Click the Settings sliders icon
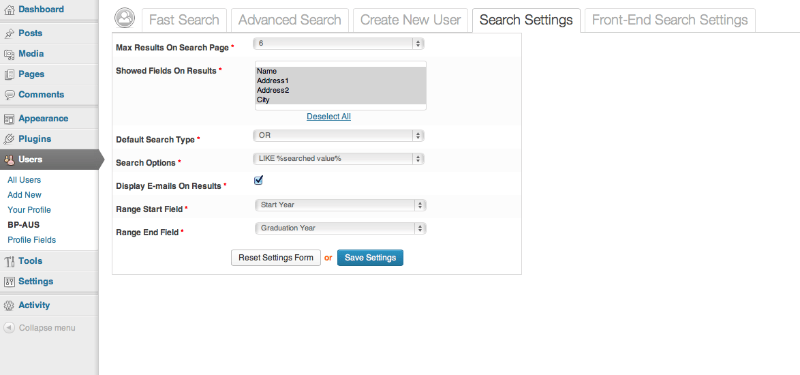The width and height of the screenshot is (800, 375). tap(9, 281)
